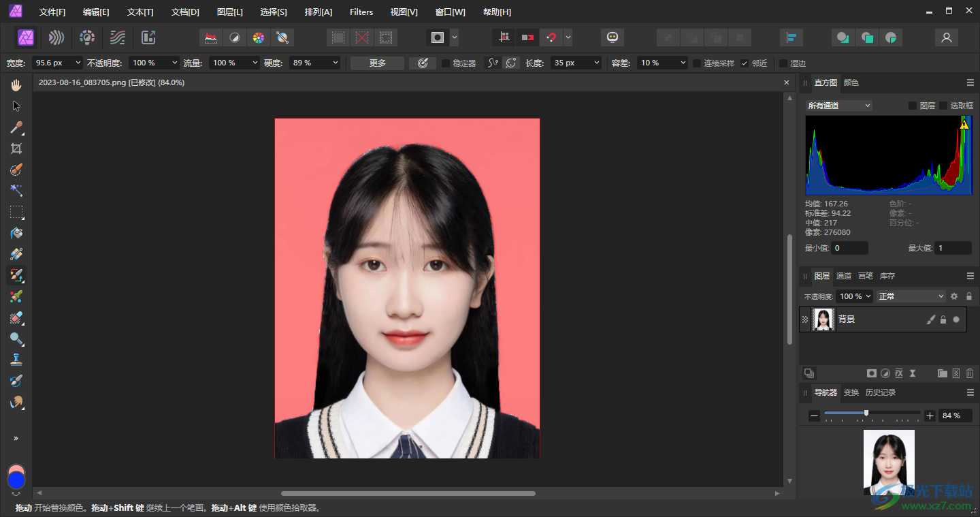Expand the 正常 blend mode dropdown

[911, 296]
